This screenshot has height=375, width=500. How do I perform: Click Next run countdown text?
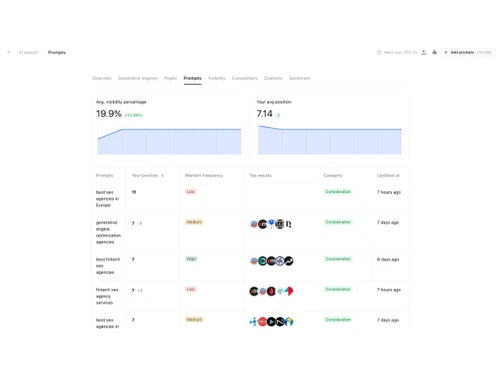click(401, 52)
